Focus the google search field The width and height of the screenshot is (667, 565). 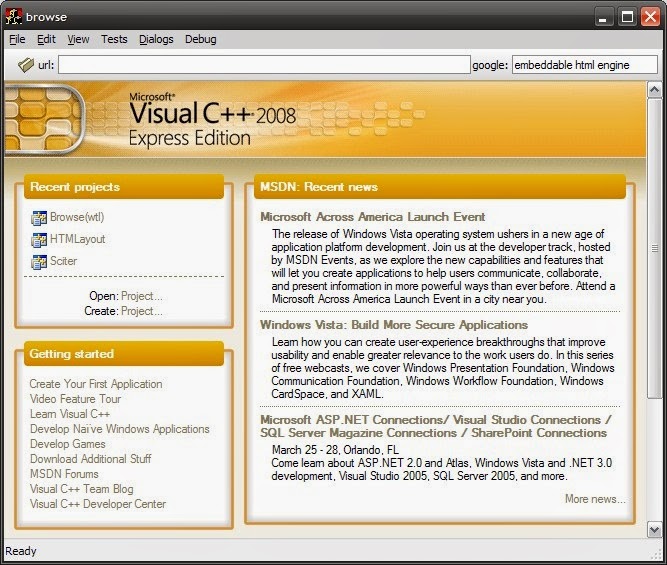pos(584,65)
